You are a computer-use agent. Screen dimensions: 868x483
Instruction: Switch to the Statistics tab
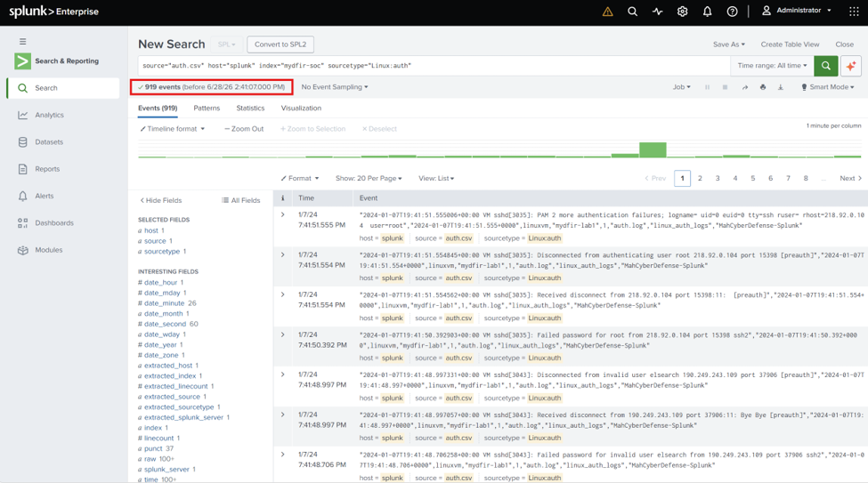coord(250,108)
